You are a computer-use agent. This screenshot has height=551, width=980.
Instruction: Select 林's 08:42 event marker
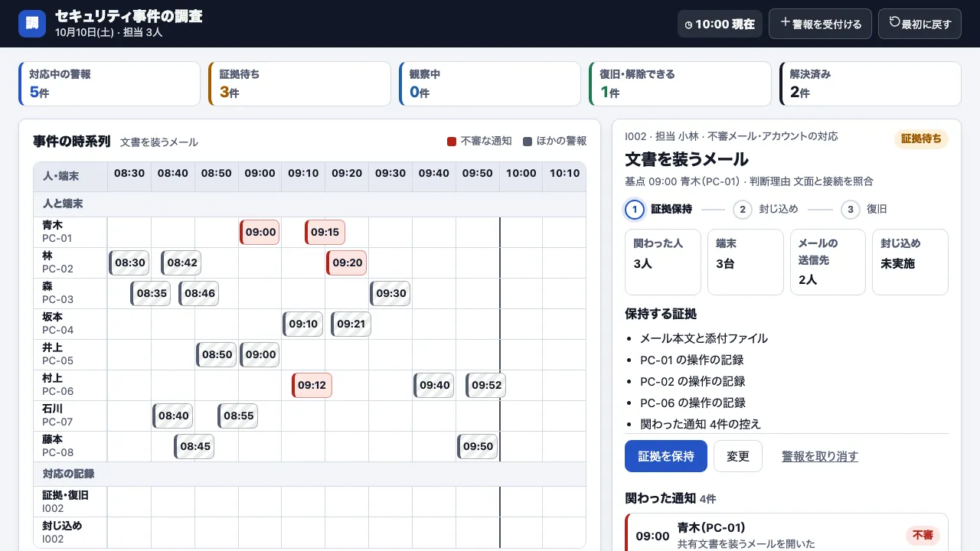(x=181, y=262)
